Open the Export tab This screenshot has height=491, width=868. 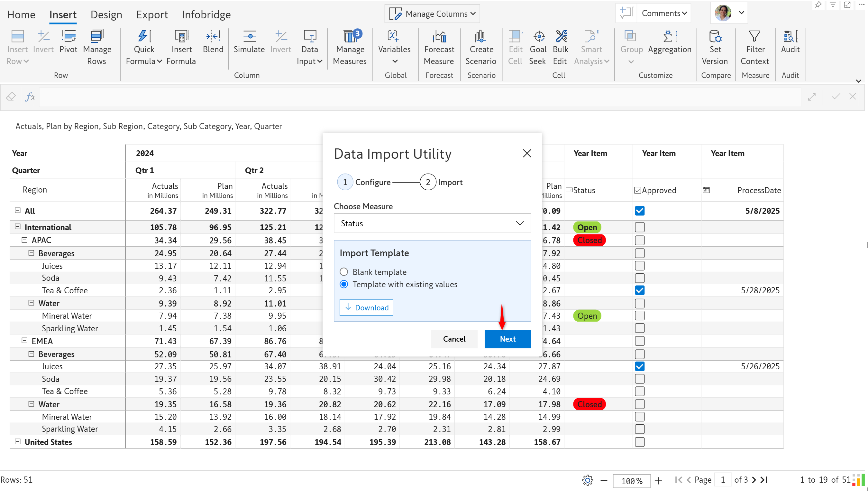pos(152,14)
